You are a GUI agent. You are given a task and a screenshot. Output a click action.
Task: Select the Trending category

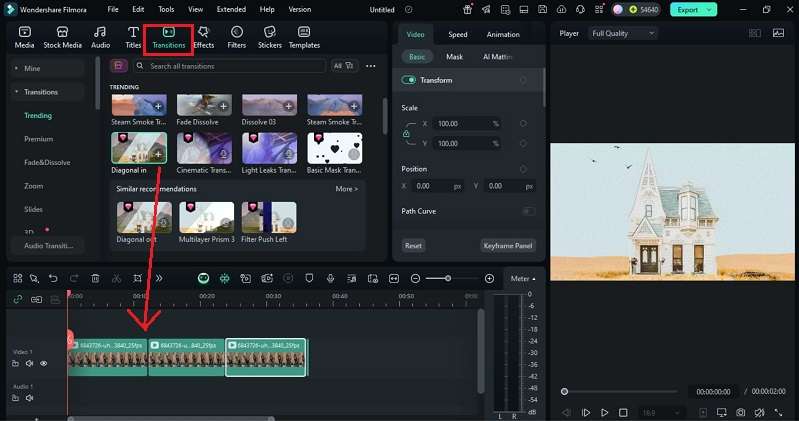click(38, 115)
